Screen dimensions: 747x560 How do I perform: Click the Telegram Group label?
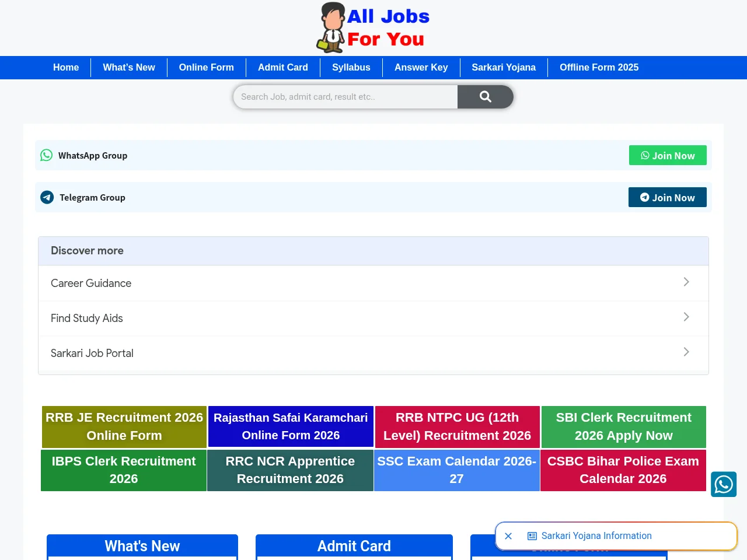92,198
